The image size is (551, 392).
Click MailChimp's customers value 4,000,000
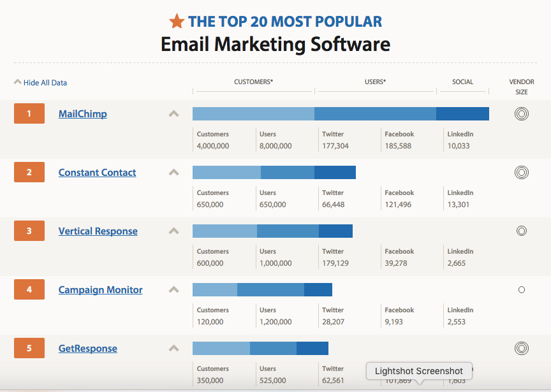(213, 146)
